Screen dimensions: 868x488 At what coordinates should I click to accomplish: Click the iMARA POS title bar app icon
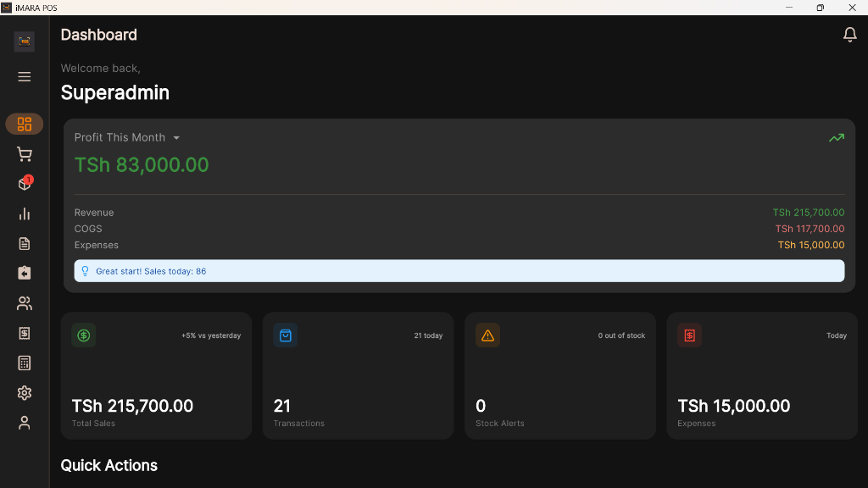coord(6,7)
